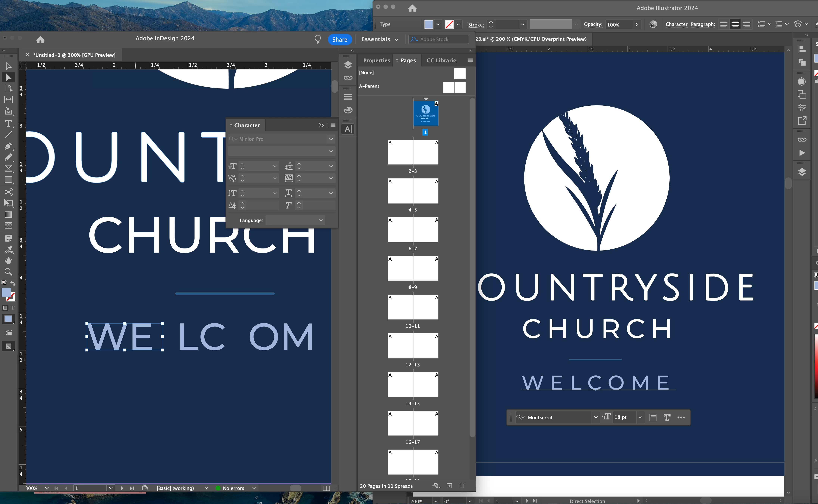Activate the Zoom tool magnifier
The image size is (818, 504).
coord(8,272)
